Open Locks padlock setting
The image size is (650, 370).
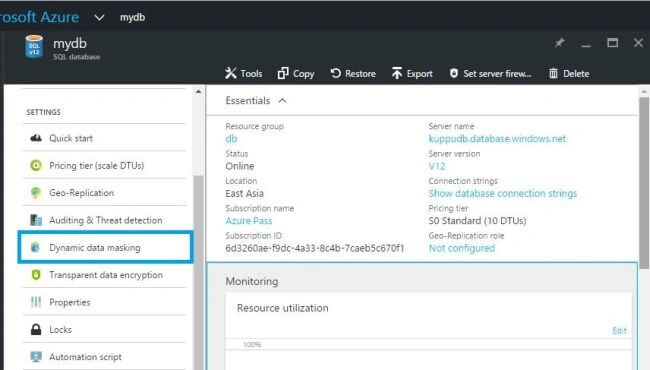[104, 329]
